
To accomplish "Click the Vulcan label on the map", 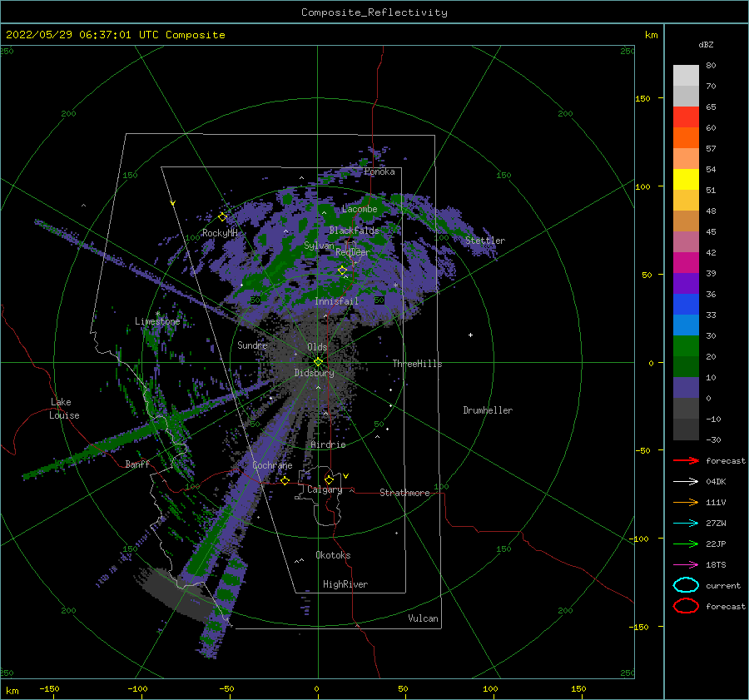I will pos(423,618).
